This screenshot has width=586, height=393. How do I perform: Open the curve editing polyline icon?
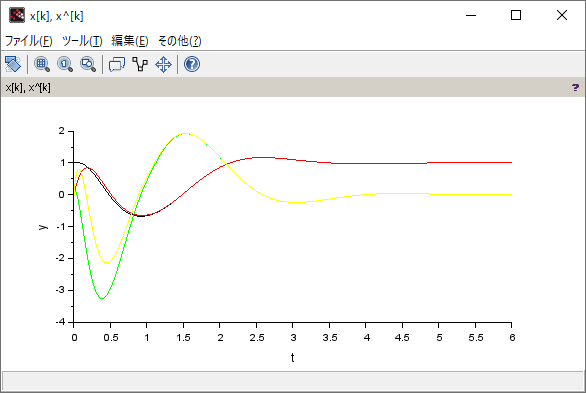[140, 64]
